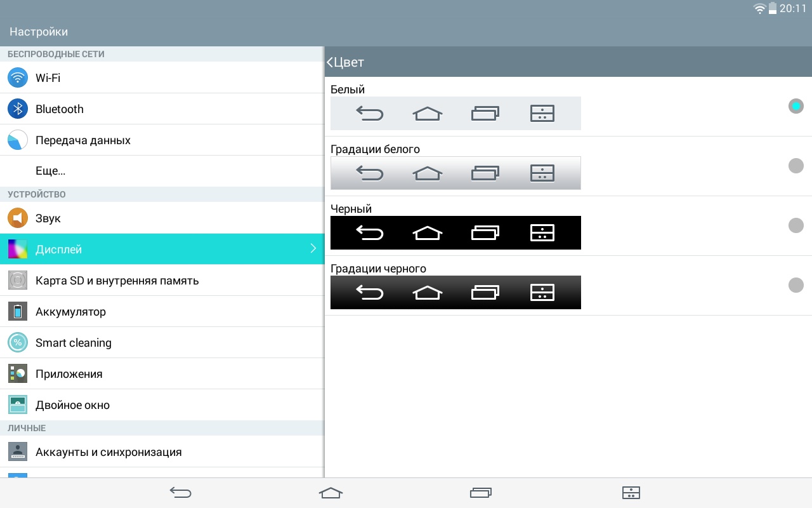Open Карта SD и внутренняя память
The width and height of the screenshot is (812, 508).
pyautogui.click(x=117, y=280)
